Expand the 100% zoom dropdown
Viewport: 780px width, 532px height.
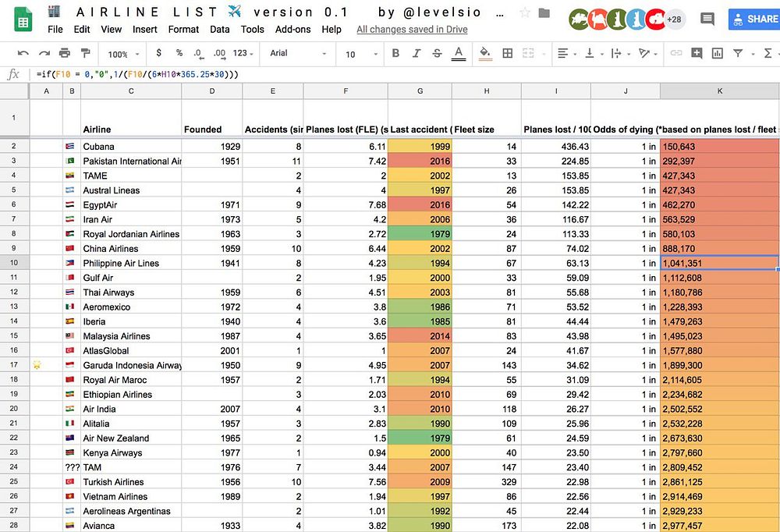point(123,54)
